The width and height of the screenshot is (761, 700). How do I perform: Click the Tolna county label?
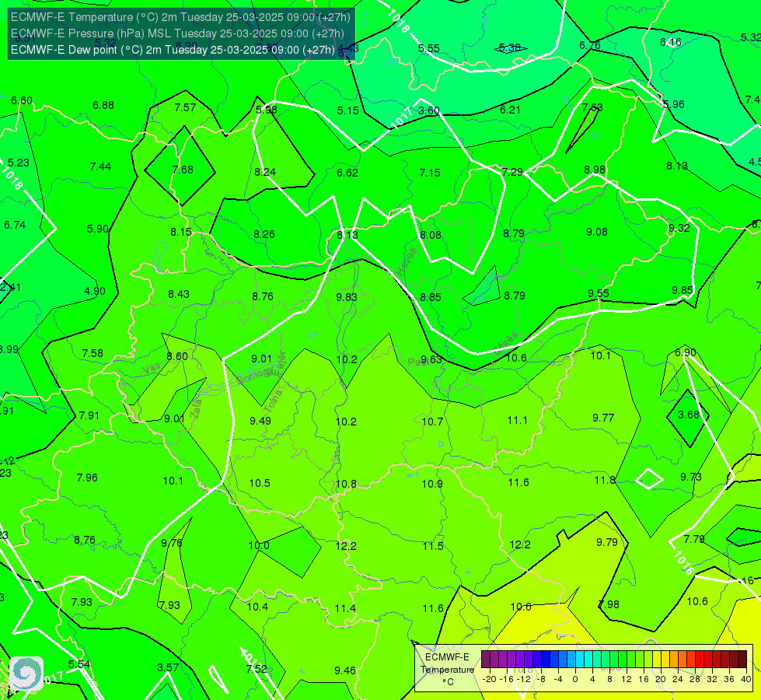click(274, 401)
